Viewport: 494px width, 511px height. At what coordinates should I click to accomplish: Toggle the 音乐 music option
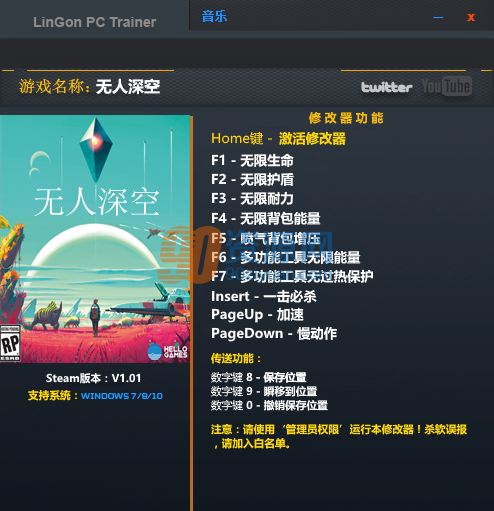point(214,17)
